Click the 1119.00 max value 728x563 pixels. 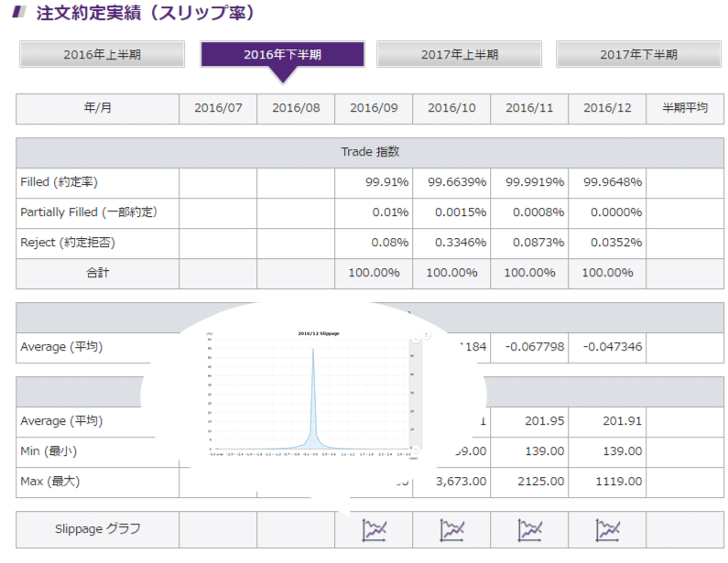tap(619, 482)
